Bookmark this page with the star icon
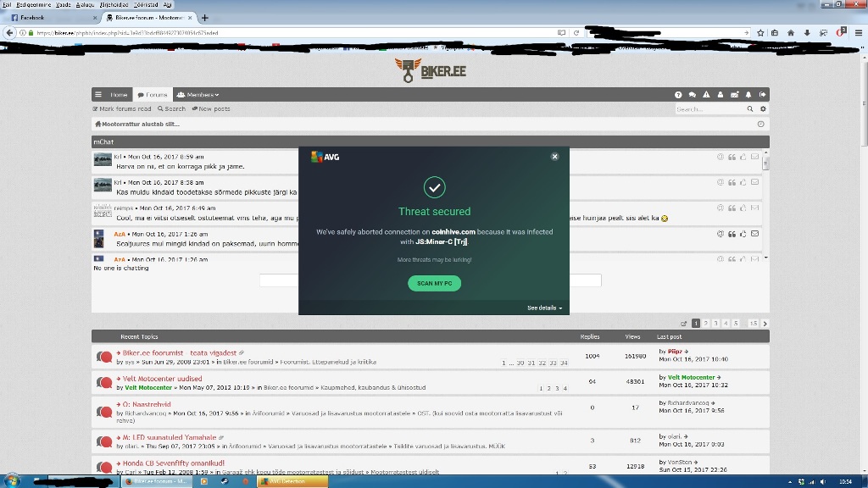868x488 pixels. tap(760, 33)
